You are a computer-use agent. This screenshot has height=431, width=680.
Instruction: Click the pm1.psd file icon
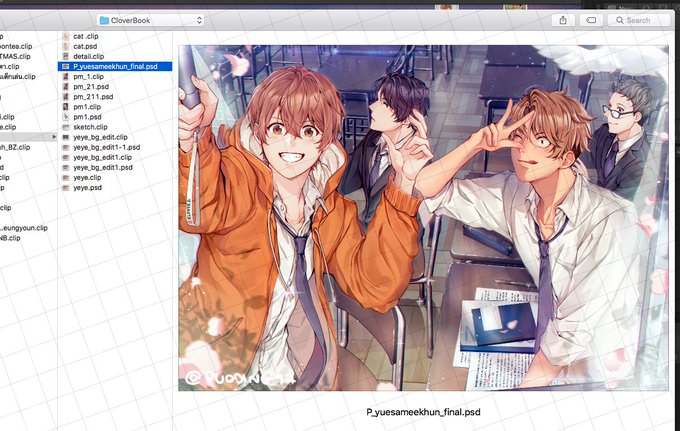pyautogui.click(x=66, y=117)
